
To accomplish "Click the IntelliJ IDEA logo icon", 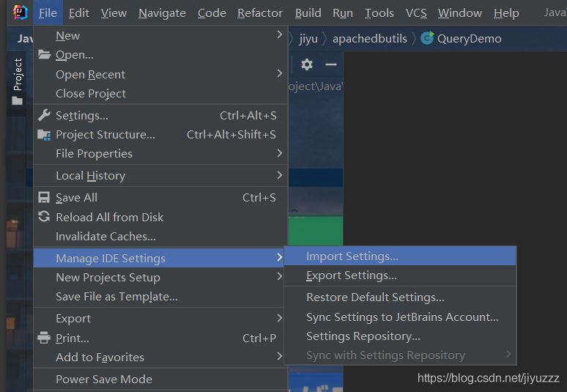I will coord(20,12).
